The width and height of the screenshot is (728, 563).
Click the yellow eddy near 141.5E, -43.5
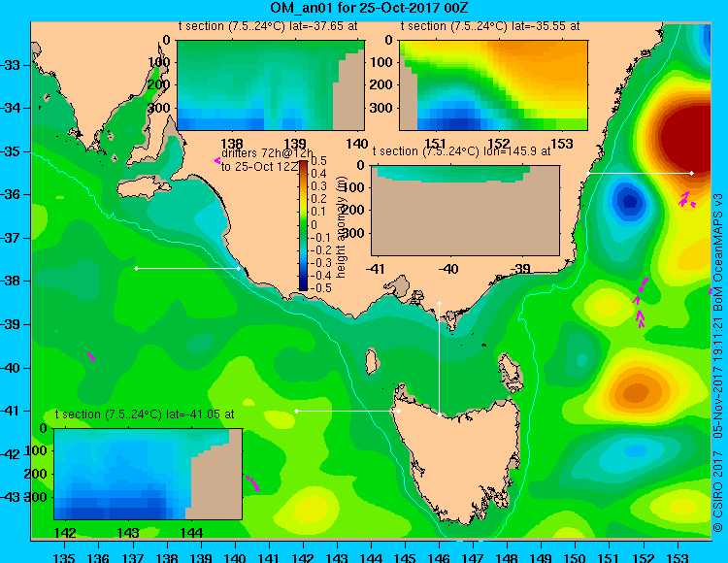coord(309,510)
